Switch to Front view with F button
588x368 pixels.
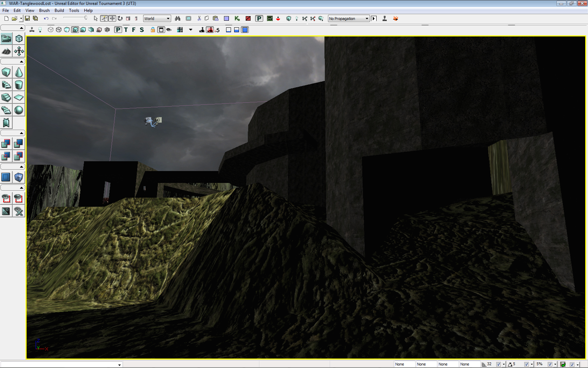click(134, 30)
